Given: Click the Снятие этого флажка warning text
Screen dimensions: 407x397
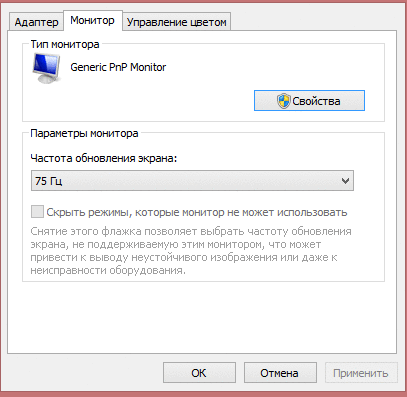Looking at the screenshot, I should pos(191,250).
